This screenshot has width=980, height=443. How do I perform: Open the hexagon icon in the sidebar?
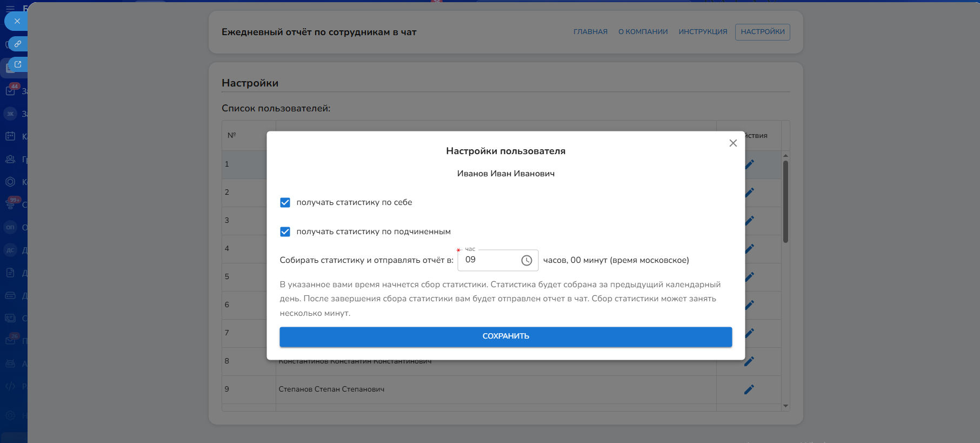click(10, 182)
